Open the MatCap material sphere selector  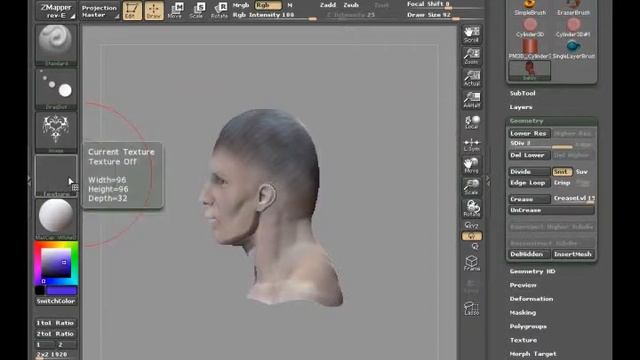click(x=56, y=219)
